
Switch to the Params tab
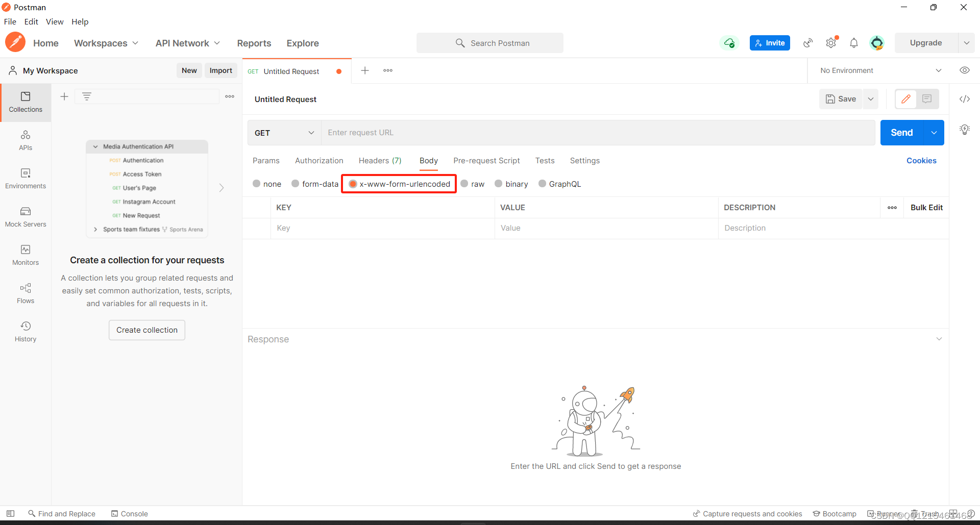[266, 161]
